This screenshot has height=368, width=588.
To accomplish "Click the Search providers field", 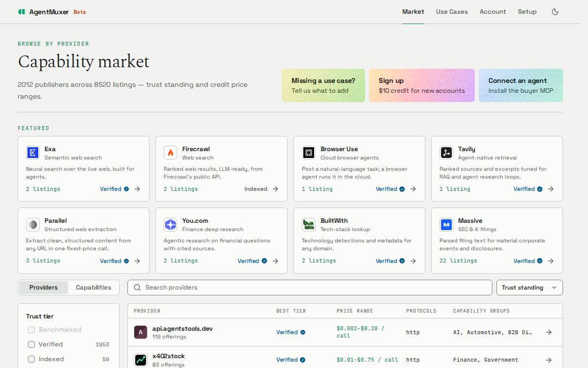I will 310,288.
